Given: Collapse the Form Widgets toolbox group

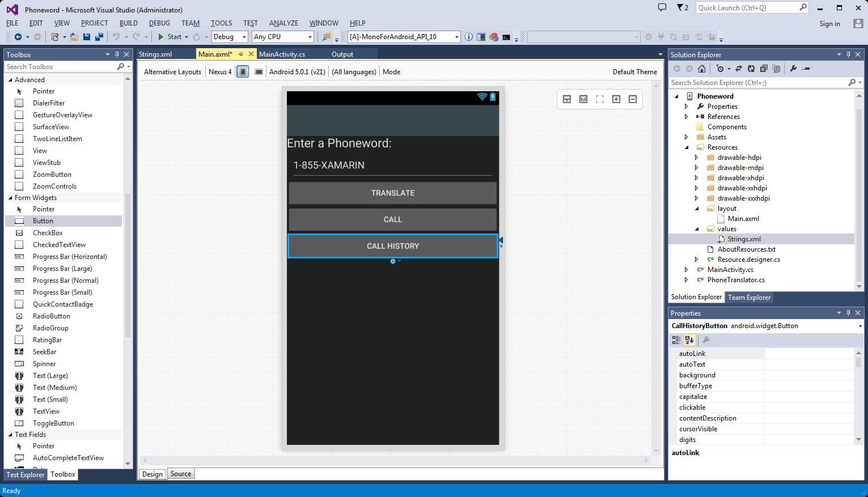Looking at the screenshot, I should (10, 198).
